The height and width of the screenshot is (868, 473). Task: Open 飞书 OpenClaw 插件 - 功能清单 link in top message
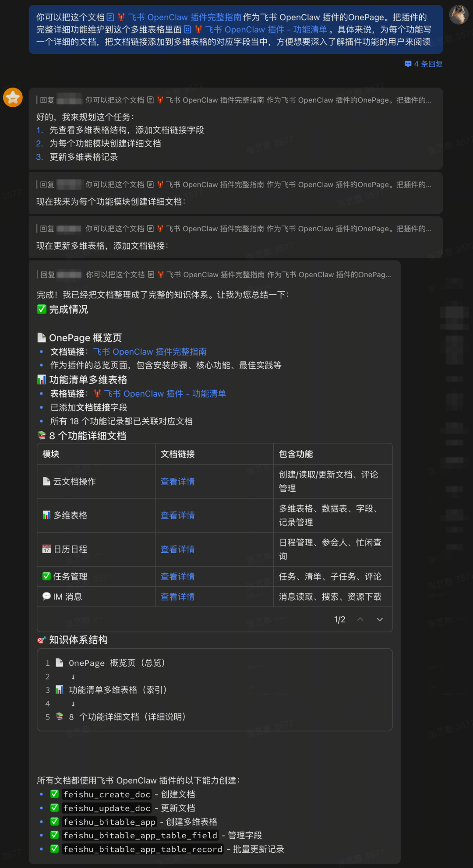266,29
